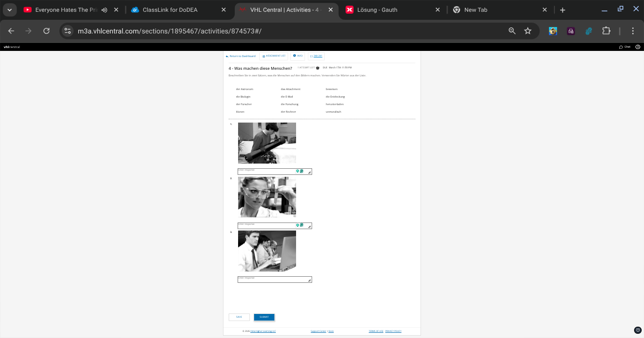The width and height of the screenshot is (644, 338).
Task: Bookmark this page with the star
Action: pyautogui.click(x=528, y=31)
